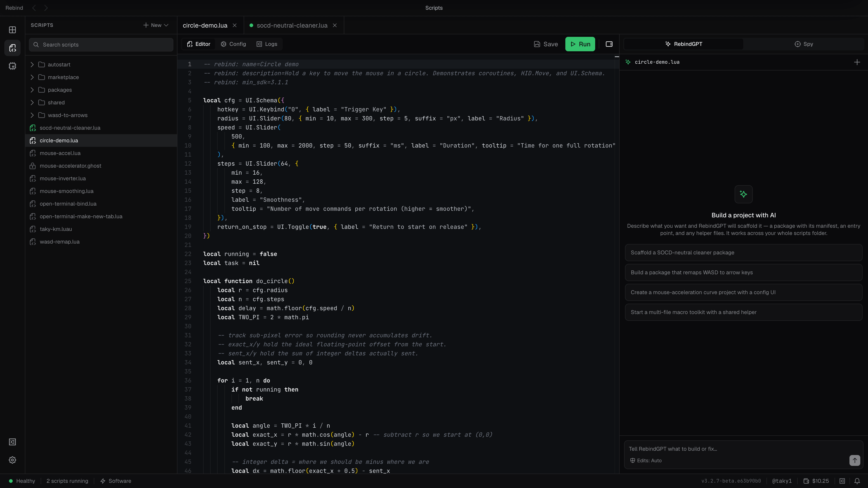Image resolution: width=868 pixels, height=488 pixels.
Task: Select the Editor tab
Action: pyautogui.click(x=199, y=44)
